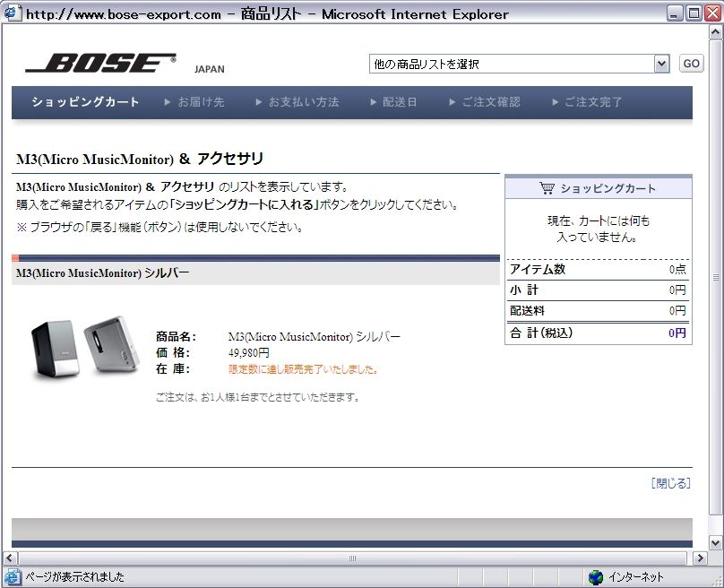Image resolution: width=724 pixels, height=588 pixels.
Task: Click the 合計(税込) total 0円
Action: (677, 333)
